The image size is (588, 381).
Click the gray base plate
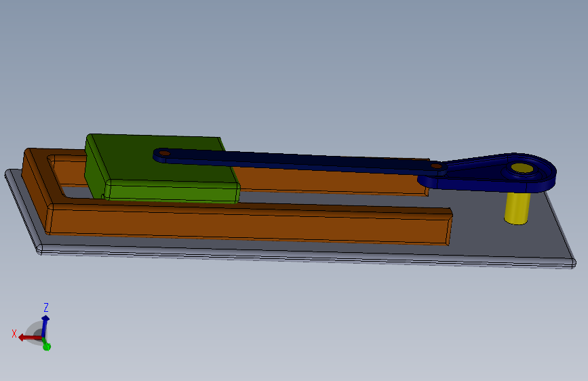(488, 240)
